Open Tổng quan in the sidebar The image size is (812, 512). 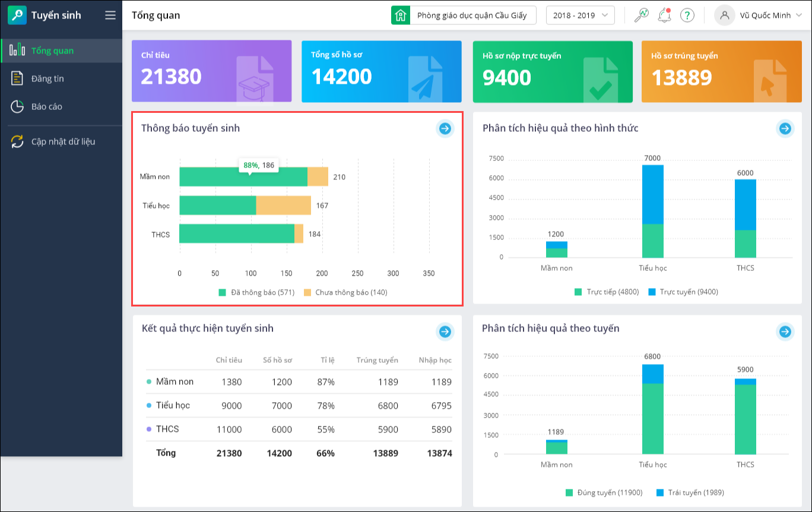coord(61,50)
